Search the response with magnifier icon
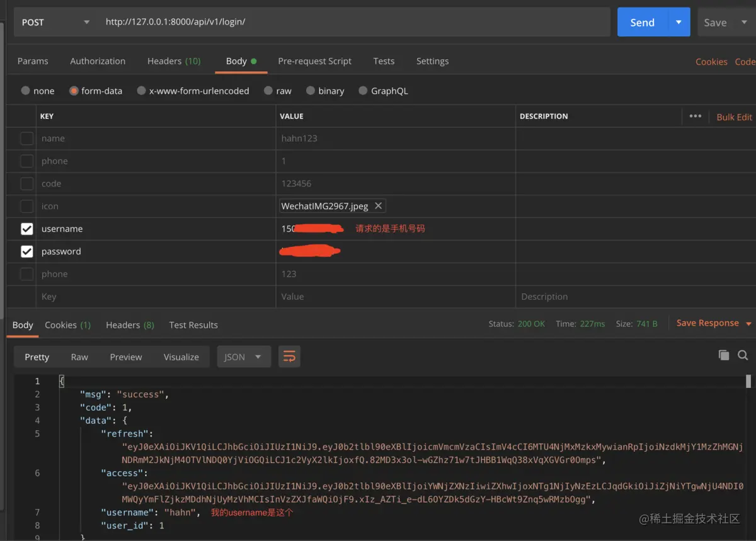 click(743, 355)
